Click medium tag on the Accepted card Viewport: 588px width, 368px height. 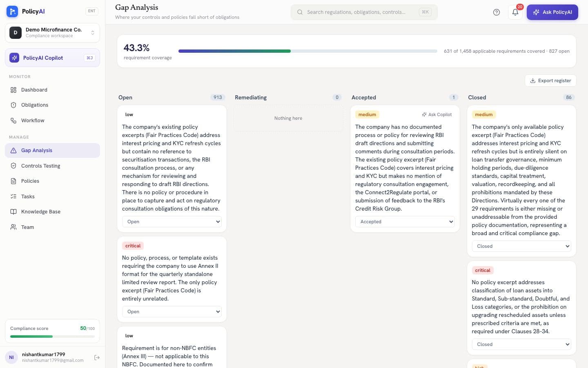(367, 114)
